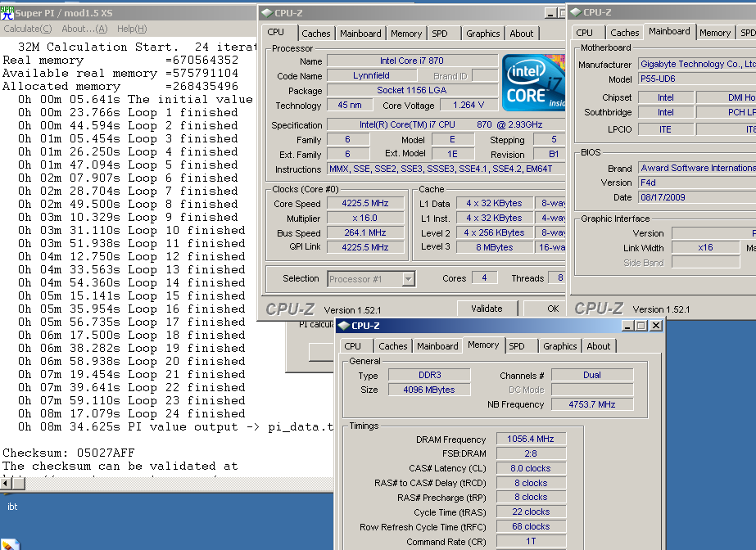Click the Bus Speed value '264.1 MHz'
Viewport: 756px width, 550px height.
(365, 232)
